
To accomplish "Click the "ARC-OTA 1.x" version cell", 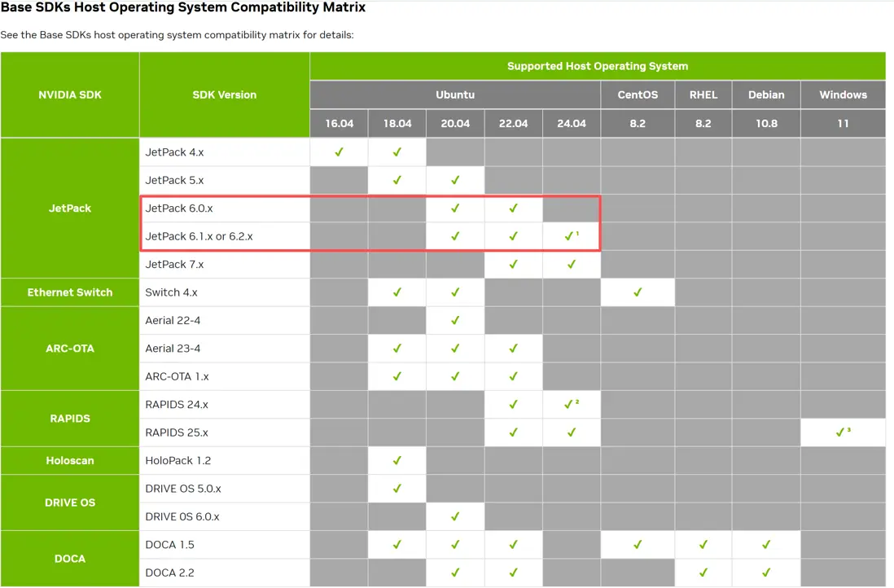I will (x=225, y=376).
